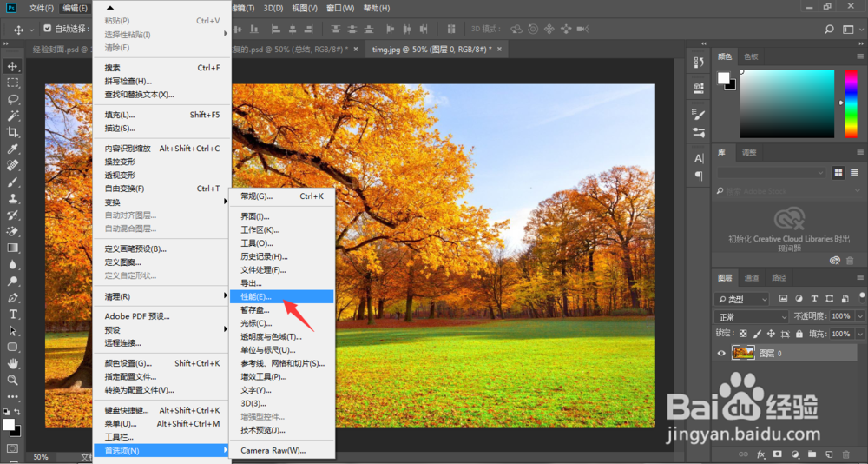Open the layer filter type dropdown
Viewport: 868px width, 464px height.
742,299
